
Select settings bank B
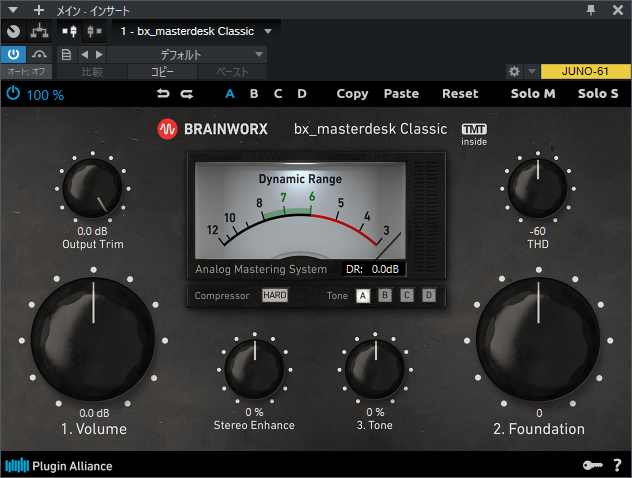(254, 94)
